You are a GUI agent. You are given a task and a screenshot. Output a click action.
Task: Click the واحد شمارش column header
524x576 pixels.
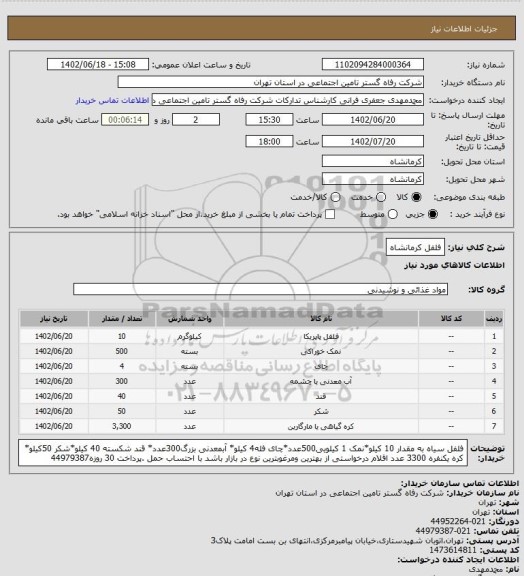tap(190, 319)
